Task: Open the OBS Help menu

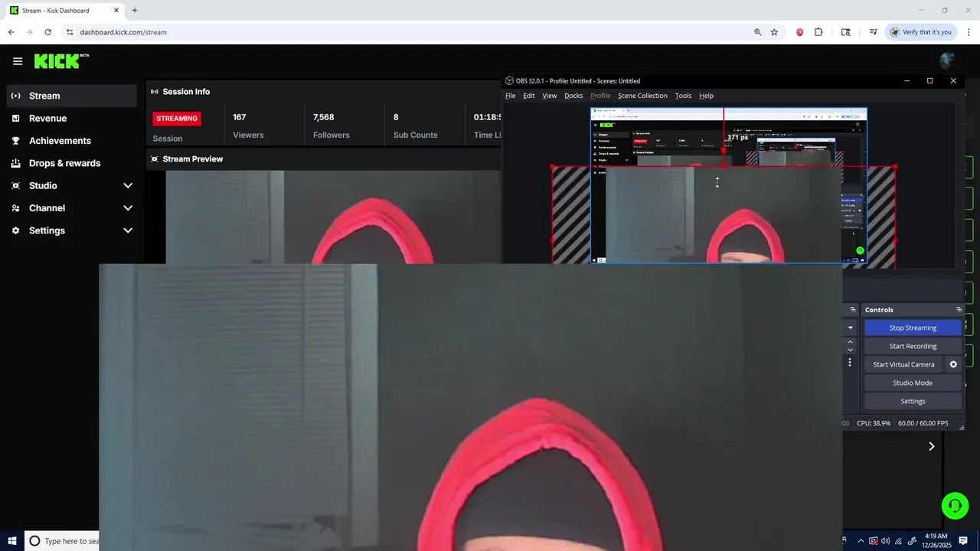Action: (706, 96)
